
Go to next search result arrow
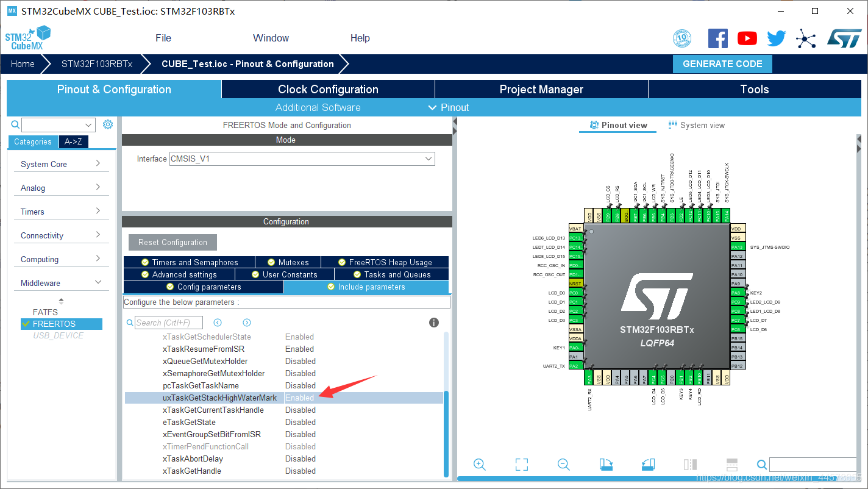[x=247, y=323]
